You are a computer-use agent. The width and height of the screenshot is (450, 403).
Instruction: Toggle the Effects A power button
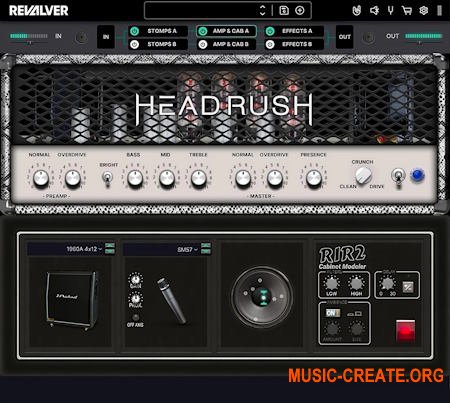[x=270, y=31]
